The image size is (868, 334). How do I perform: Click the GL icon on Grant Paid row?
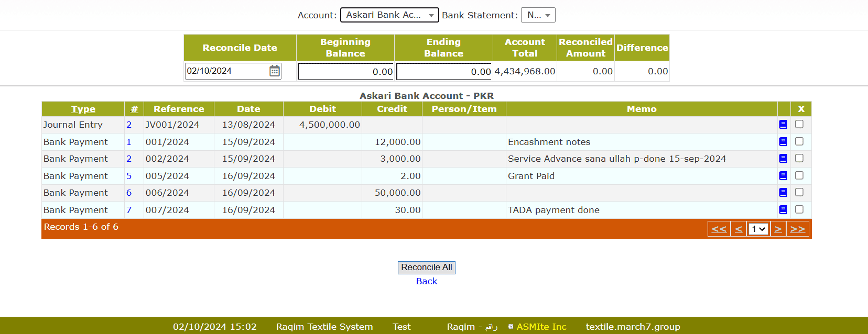coord(783,176)
